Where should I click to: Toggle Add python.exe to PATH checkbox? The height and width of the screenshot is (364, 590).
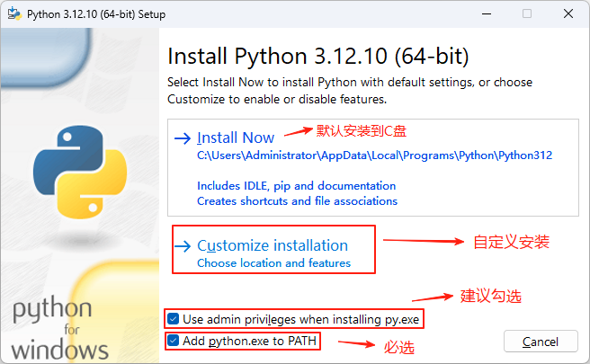point(173,341)
